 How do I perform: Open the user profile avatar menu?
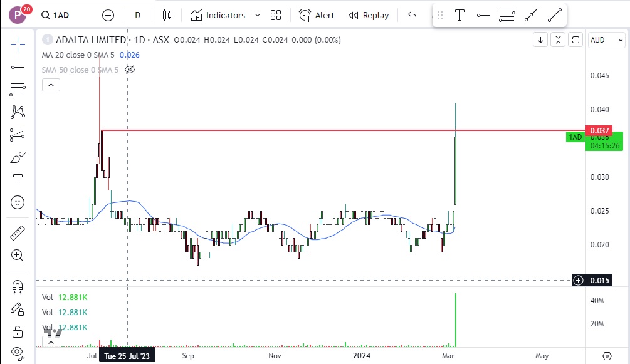[x=18, y=15]
